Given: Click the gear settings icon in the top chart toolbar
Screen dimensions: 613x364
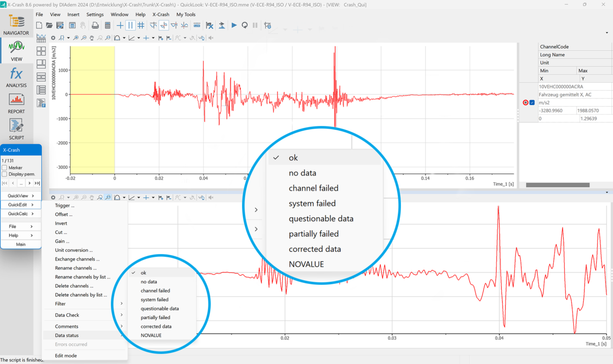Looking at the screenshot, I should [x=54, y=38].
